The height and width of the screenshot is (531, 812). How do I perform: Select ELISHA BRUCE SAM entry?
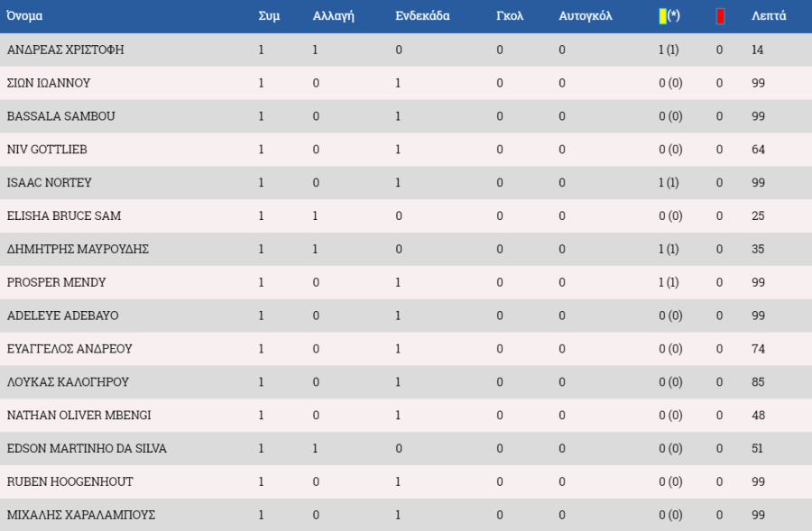pos(64,215)
